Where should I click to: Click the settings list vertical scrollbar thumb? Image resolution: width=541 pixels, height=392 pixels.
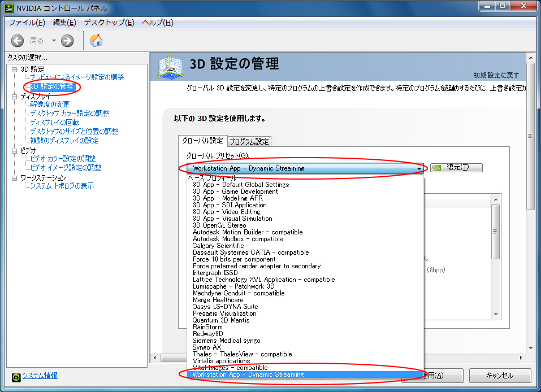495,232
